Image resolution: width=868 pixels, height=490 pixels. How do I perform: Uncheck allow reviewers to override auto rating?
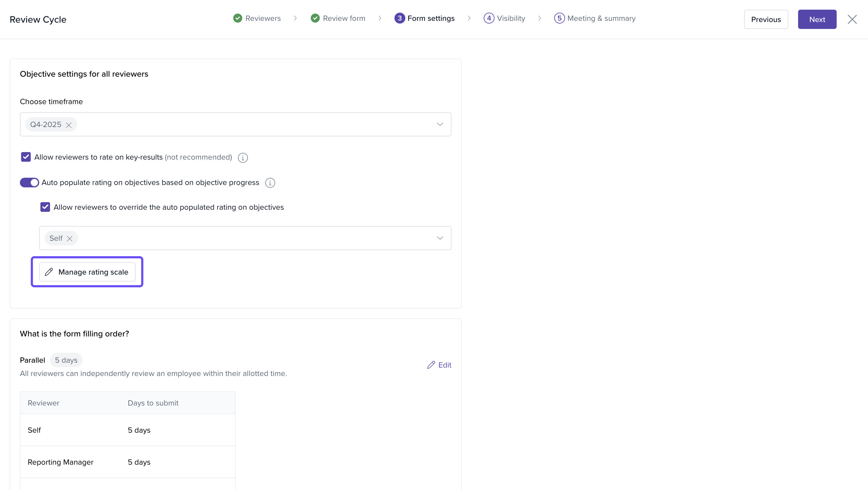click(45, 207)
